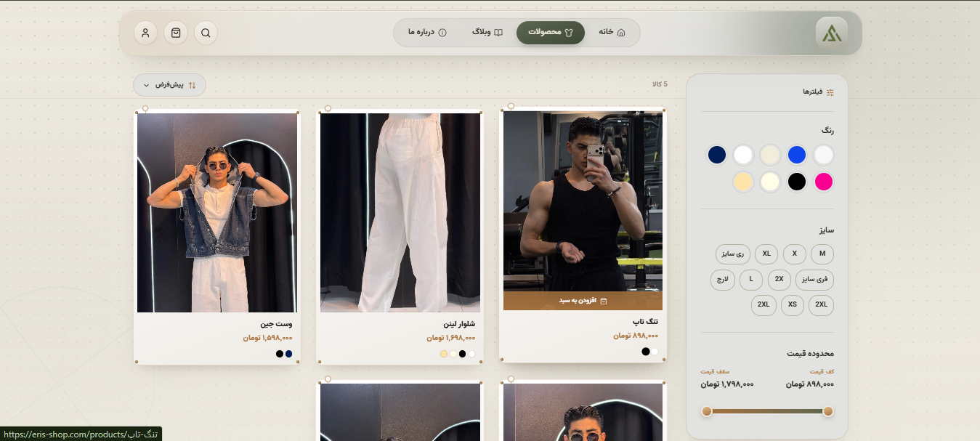
Task: Open تنگ تاپ product title
Action: pos(646,321)
